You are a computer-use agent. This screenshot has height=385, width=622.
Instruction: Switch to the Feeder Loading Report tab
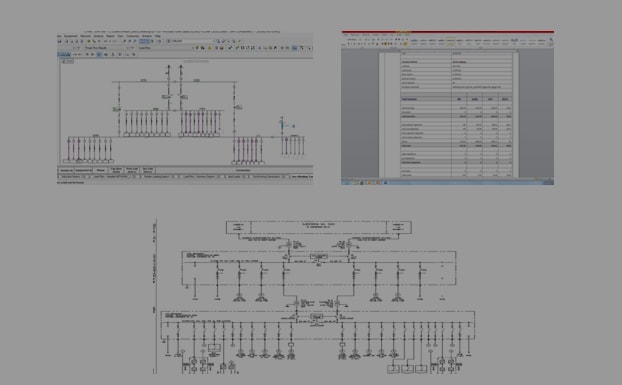pos(156,176)
